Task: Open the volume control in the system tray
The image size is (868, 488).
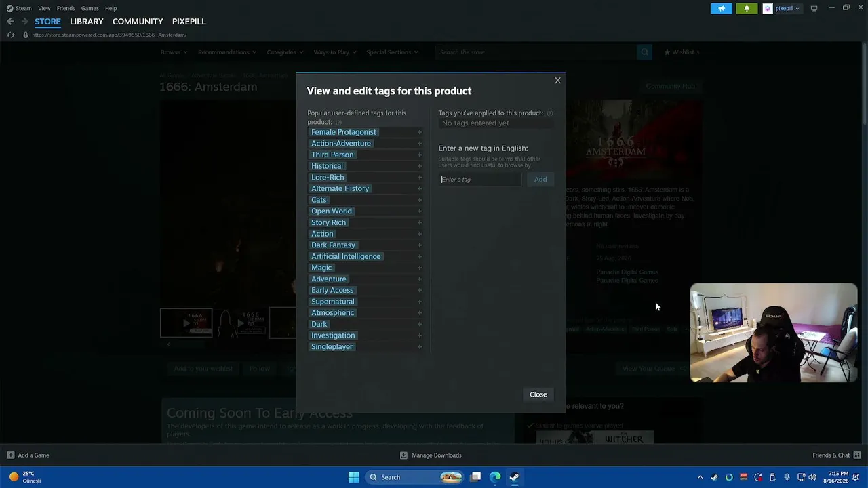Action: (x=812, y=477)
